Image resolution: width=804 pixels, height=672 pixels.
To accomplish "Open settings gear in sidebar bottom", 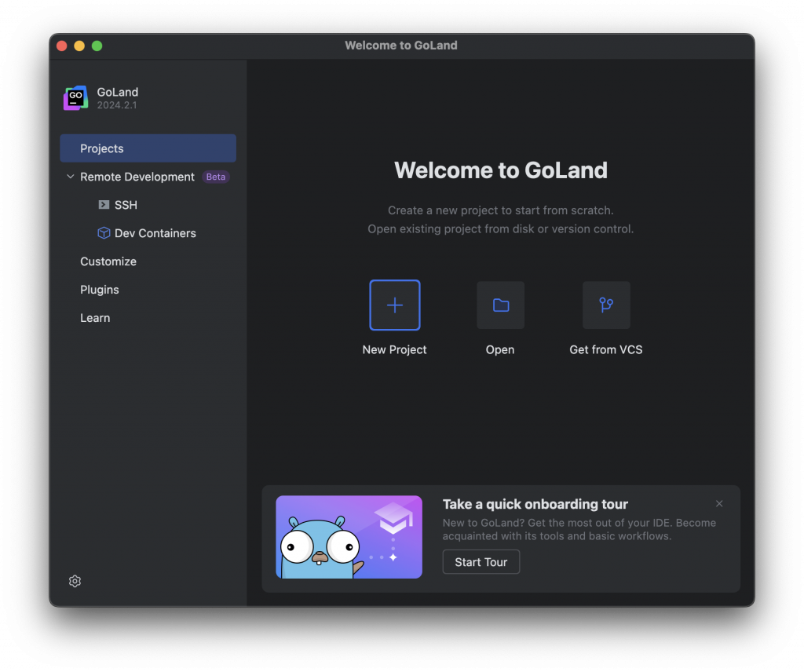I will pyautogui.click(x=75, y=581).
